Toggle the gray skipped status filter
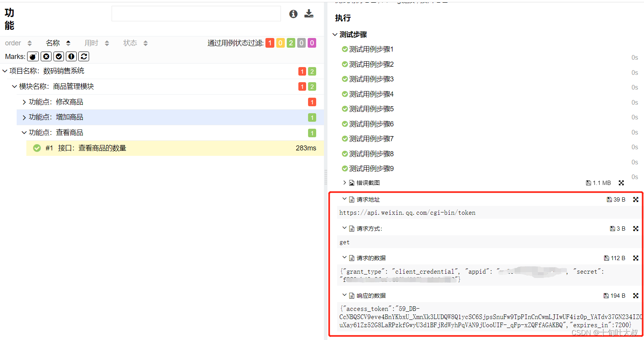Viewport: 644px width, 340px height. click(301, 43)
